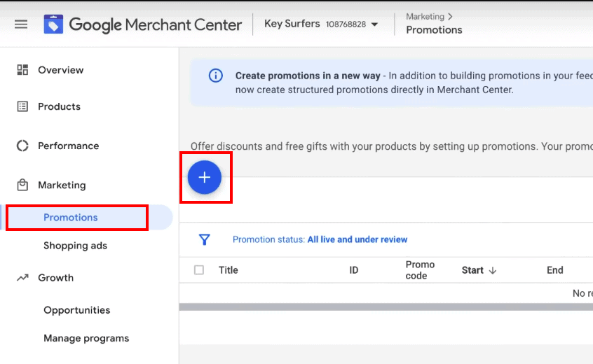593x364 pixels.
Task: Open the Growth section
Action: 55,278
